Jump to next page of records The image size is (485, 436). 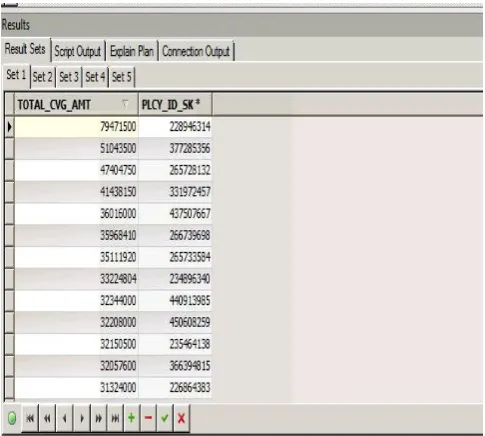tap(99, 418)
